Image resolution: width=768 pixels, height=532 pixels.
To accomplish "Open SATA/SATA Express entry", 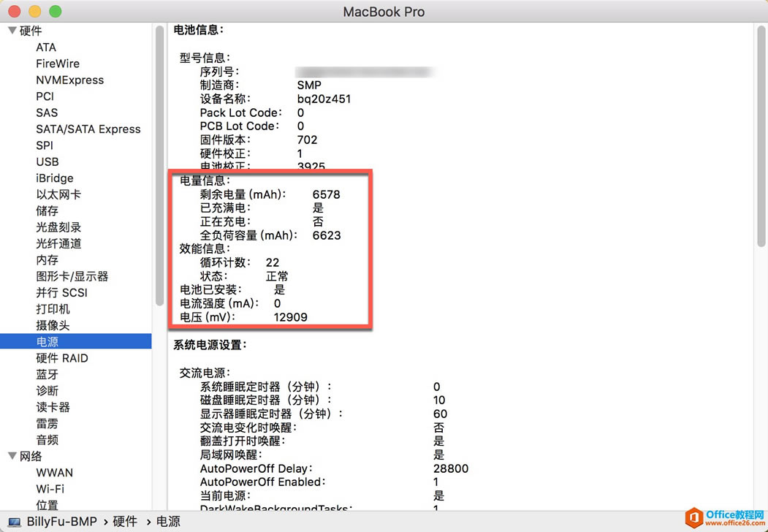I will click(x=88, y=129).
